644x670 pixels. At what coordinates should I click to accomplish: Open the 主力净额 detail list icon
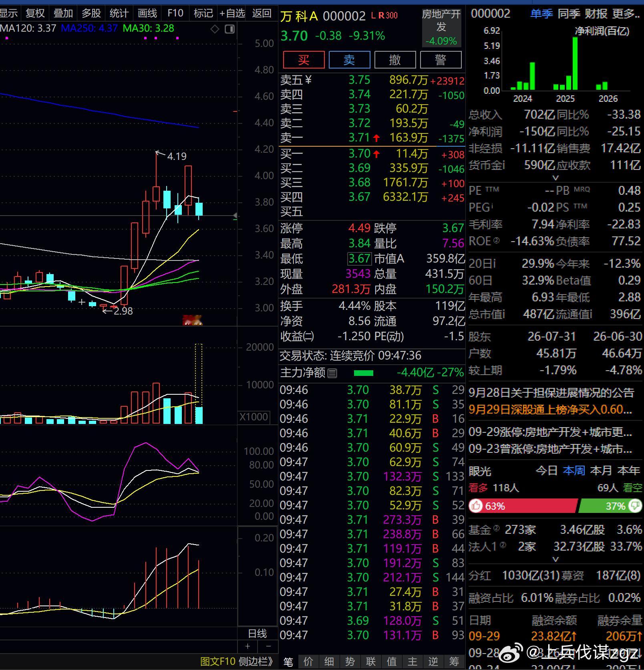[332, 373]
